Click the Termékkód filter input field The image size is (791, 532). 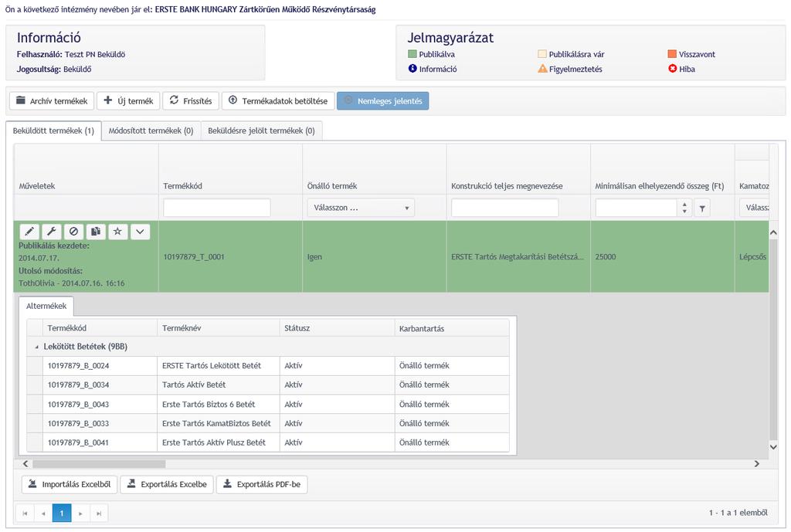click(217, 208)
